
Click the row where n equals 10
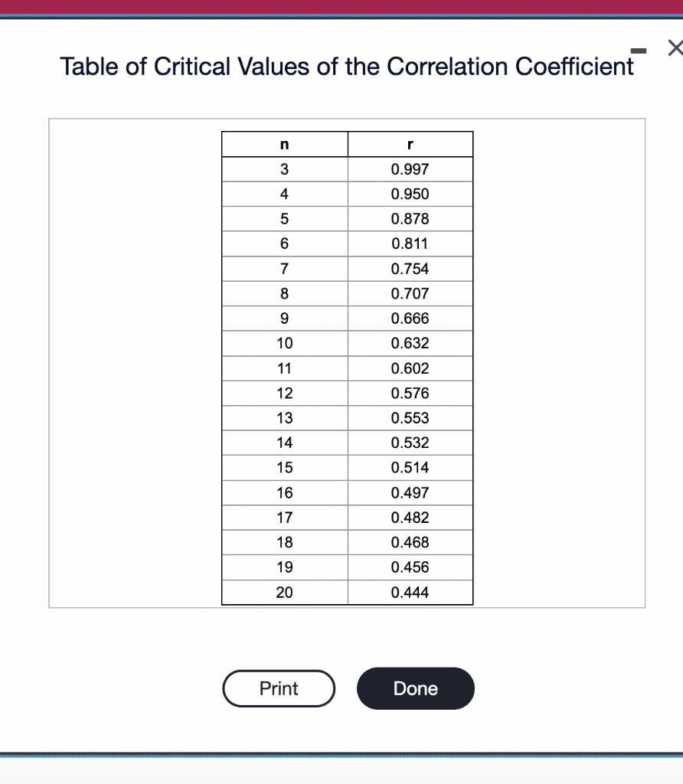click(x=284, y=343)
